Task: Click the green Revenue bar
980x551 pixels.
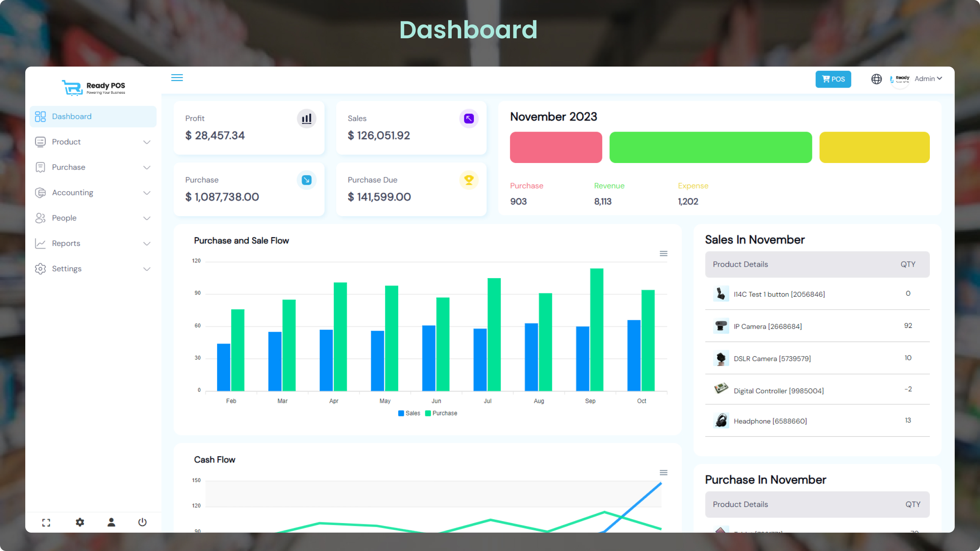Action: pos(710,147)
